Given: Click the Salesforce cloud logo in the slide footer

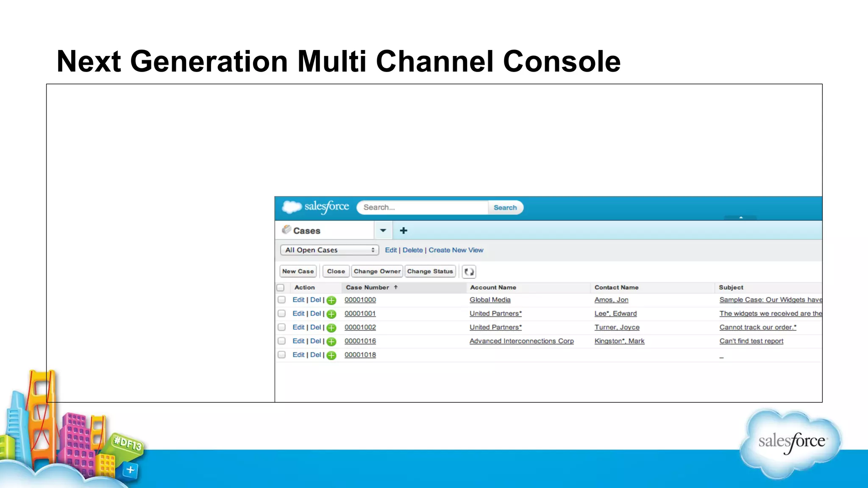Looking at the screenshot, I should pos(791,444).
